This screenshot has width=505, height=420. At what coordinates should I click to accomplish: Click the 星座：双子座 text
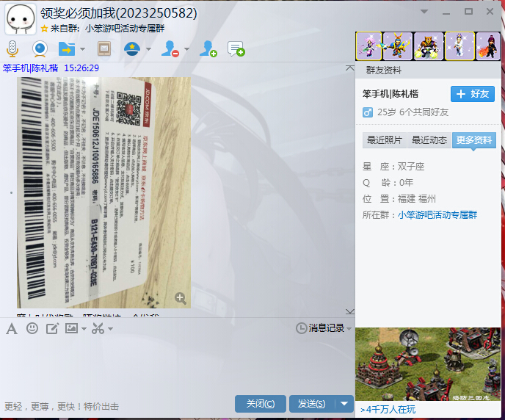(x=393, y=167)
